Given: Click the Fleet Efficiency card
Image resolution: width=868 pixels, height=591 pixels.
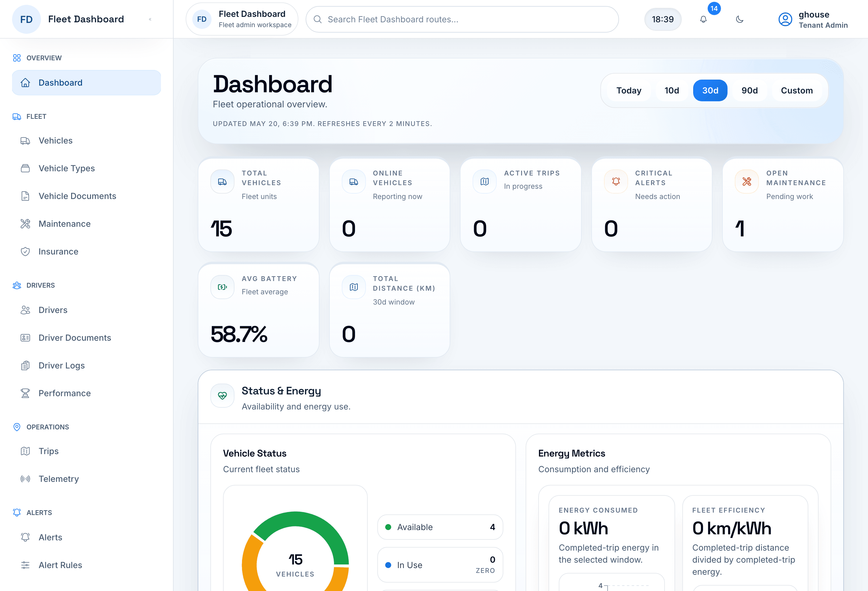Looking at the screenshot, I should [745, 544].
